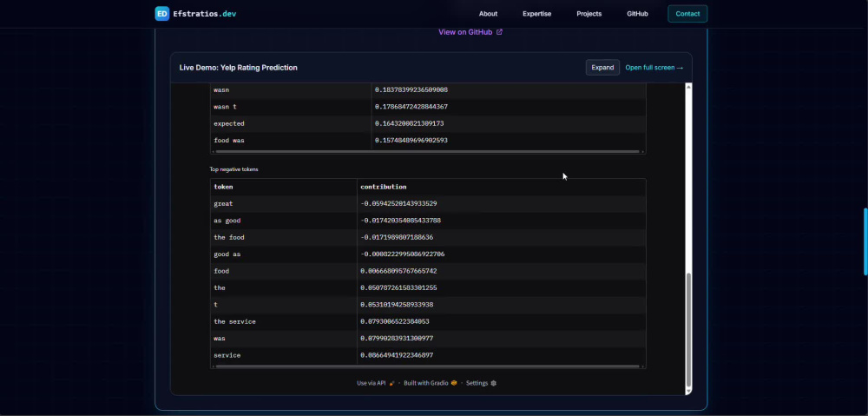Select the 'wasn t' token cell
This screenshot has width=868, height=416.
pyautogui.click(x=291, y=106)
